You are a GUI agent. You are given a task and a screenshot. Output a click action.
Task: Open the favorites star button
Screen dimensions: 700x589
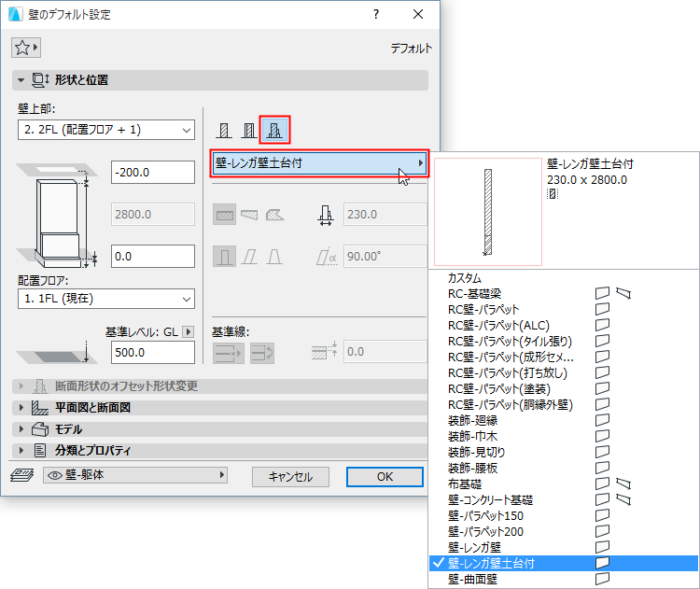(26, 48)
